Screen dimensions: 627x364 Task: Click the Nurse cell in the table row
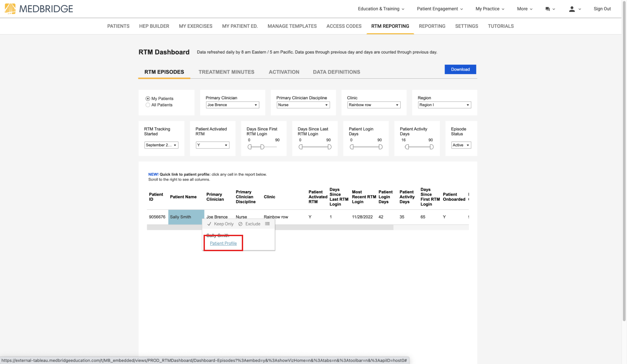click(241, 217)
